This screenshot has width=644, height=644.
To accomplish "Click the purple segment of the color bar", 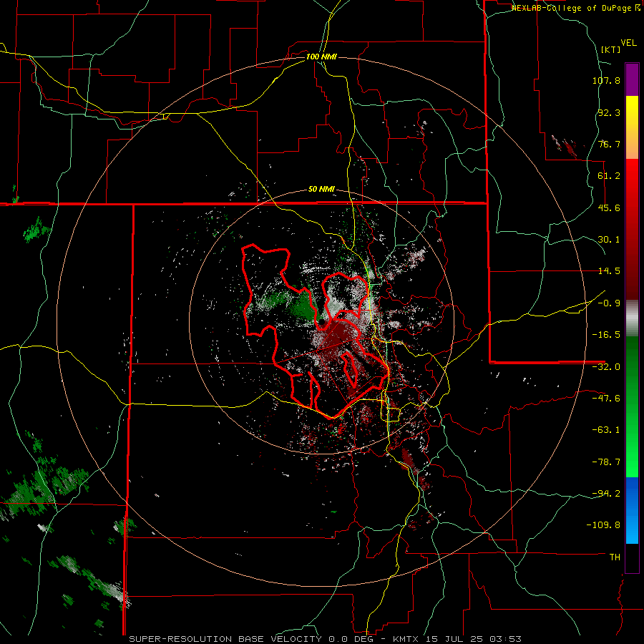I will (632, 79).
